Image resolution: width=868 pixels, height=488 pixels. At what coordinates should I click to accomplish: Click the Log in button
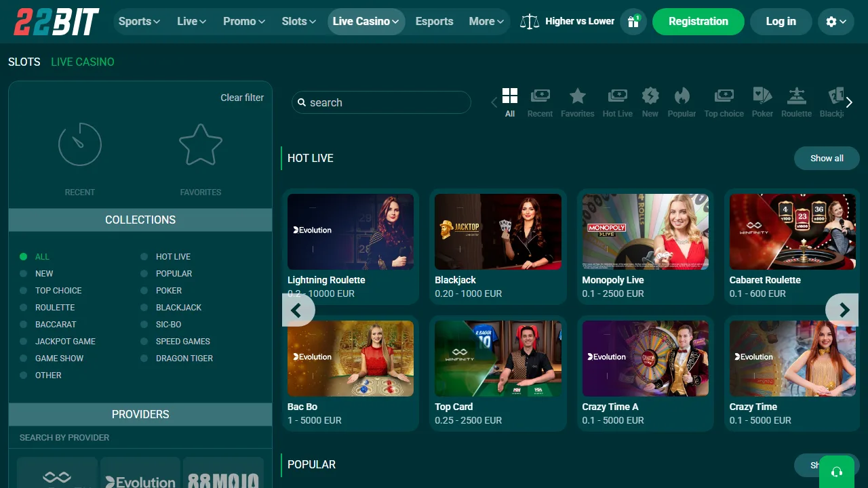pos(781,22)
